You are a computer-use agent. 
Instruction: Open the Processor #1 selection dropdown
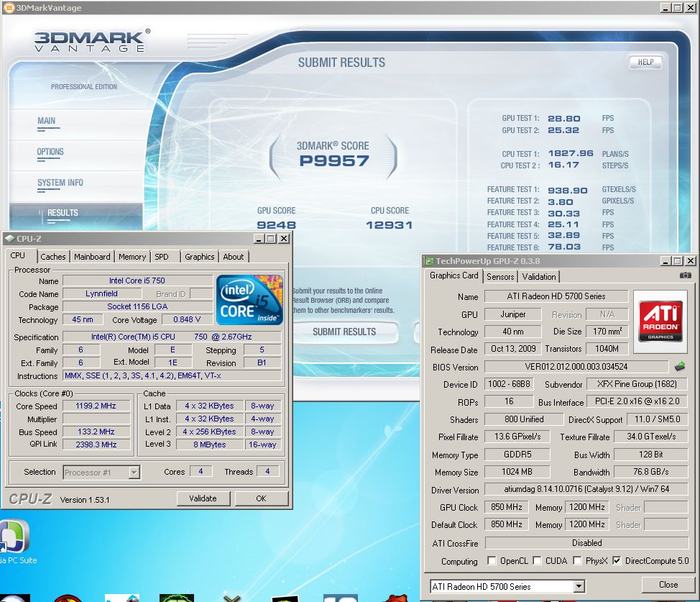pos(134,473)
